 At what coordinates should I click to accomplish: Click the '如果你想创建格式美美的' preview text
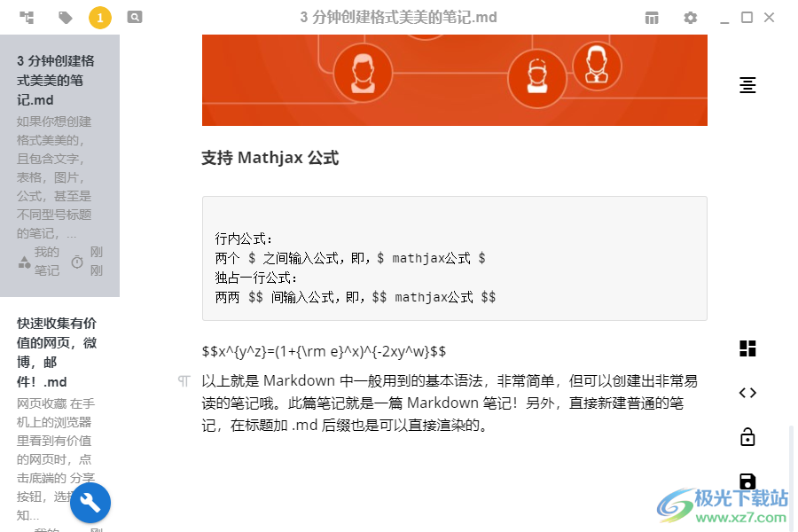(54, 177)
